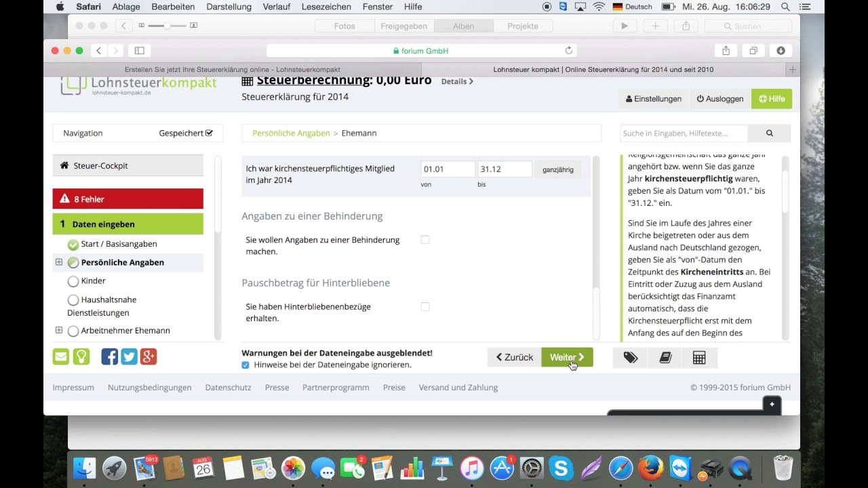Screen dimensions: 868x488
Task: Check the Hinterbliebenenbezüge checkbox
Action: click(x=425, y=306)
